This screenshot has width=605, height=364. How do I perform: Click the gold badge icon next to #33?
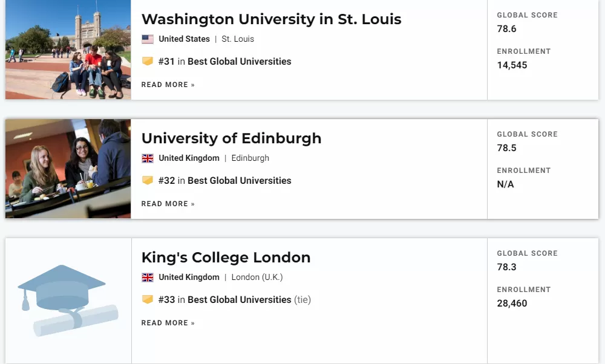coord(148,300)
